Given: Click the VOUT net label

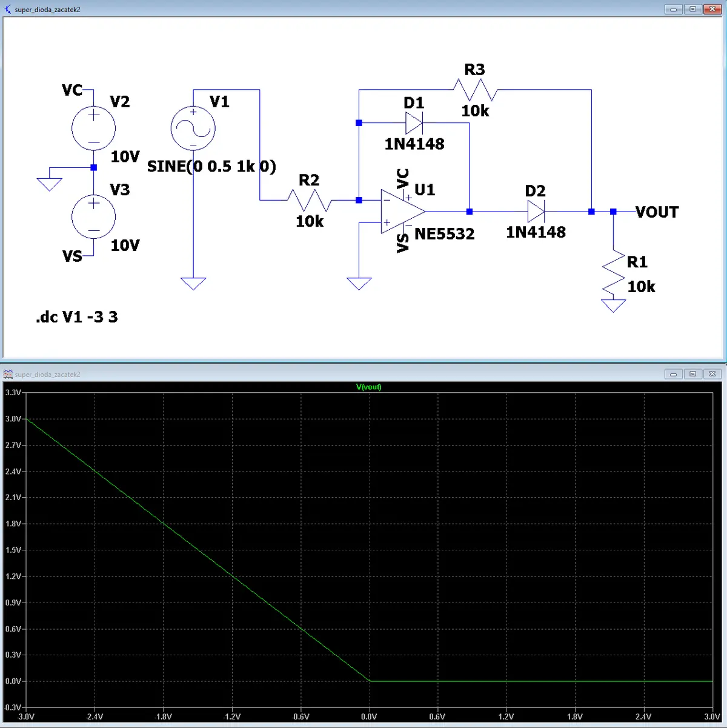Looking at the screenshot, I should (657, 212).
